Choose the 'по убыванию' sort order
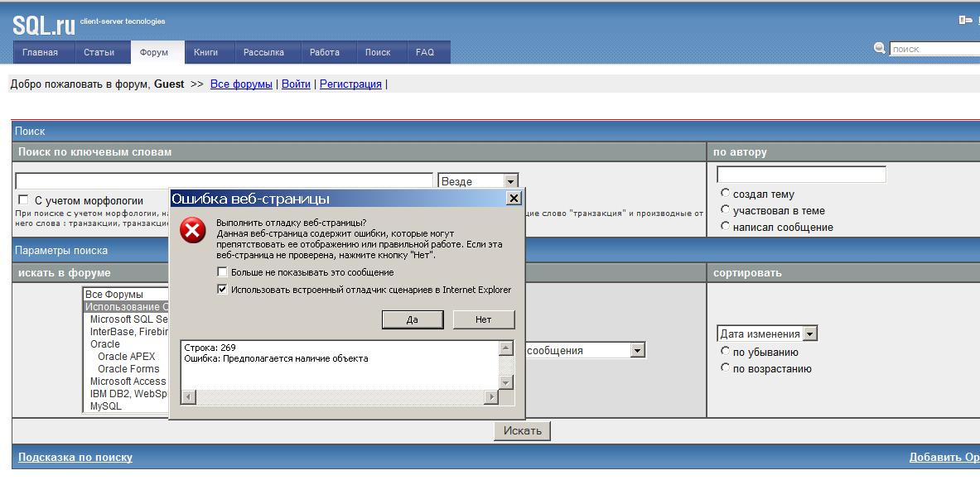980x480 pixels. (726, 352)
